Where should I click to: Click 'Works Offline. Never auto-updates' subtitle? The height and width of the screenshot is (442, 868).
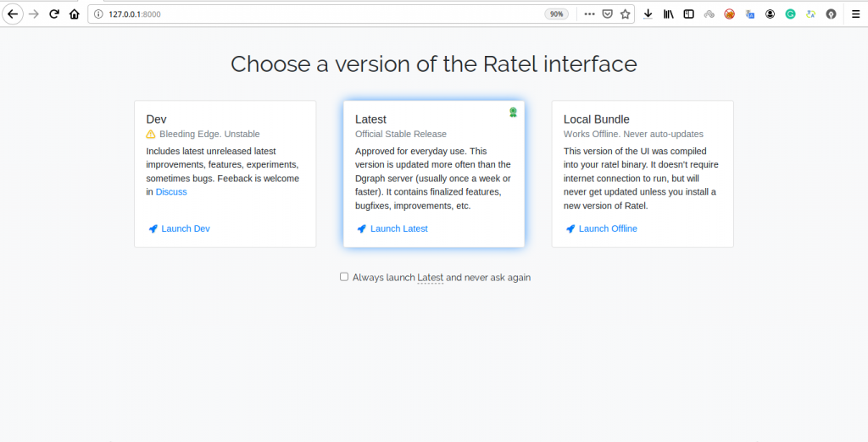click(633, 134)
